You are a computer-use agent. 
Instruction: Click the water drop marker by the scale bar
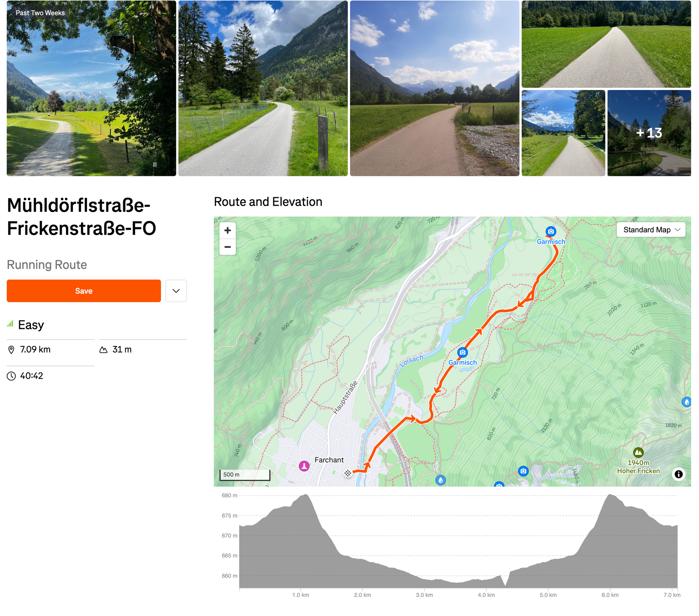tap(441, 480)
